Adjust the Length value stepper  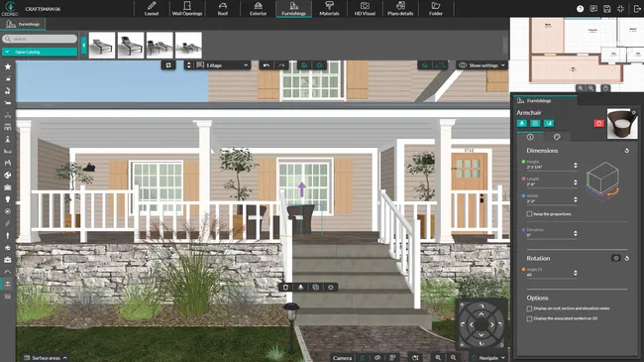point(575,182)
